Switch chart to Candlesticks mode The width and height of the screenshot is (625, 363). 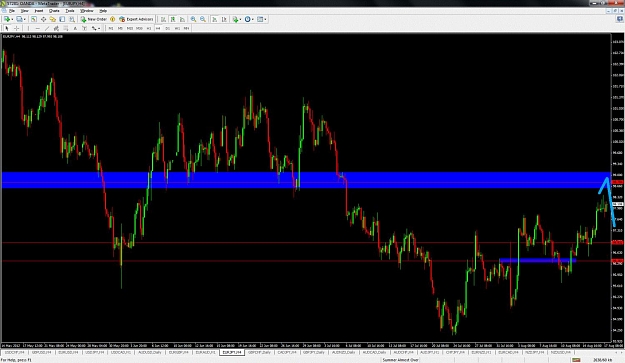pos(173,19)
